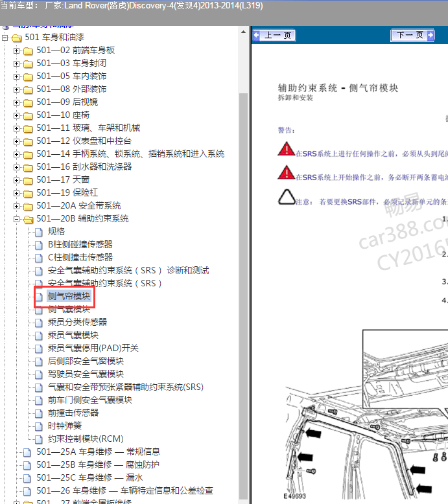The width and height of the screenshot is (448, 504).
Task: Select the 侧气帘模块 tree entry
Action: [69, 296]
